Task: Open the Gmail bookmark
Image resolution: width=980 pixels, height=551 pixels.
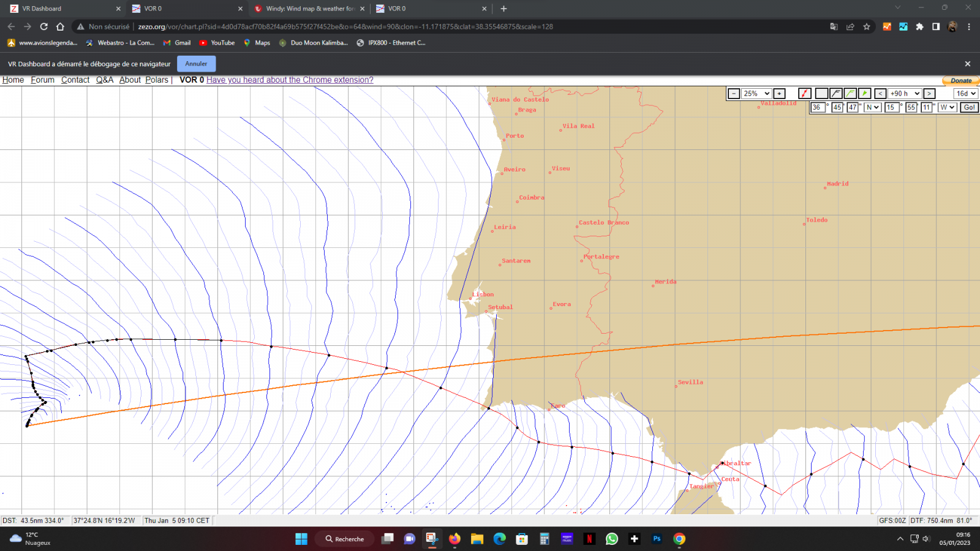Action: [177, 43]
